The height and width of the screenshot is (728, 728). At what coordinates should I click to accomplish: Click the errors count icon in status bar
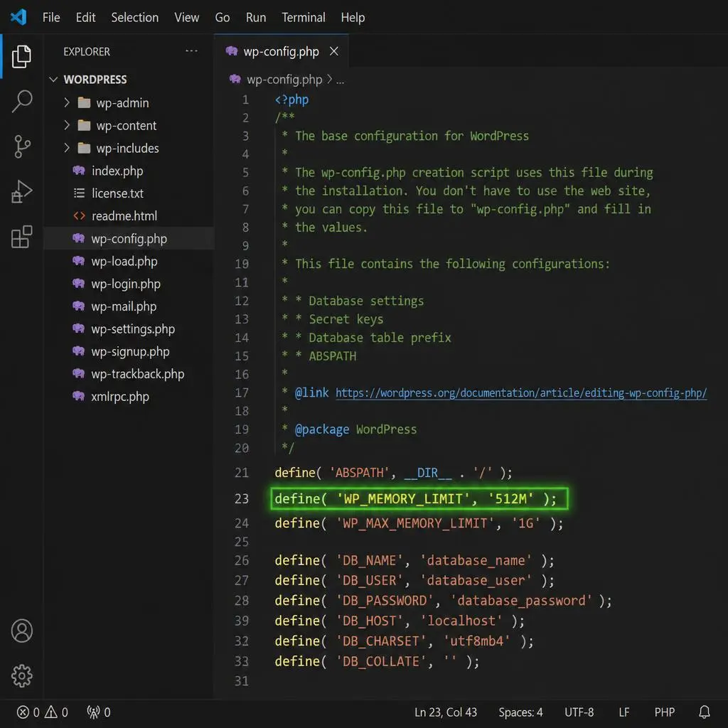(x=28, y=712)
